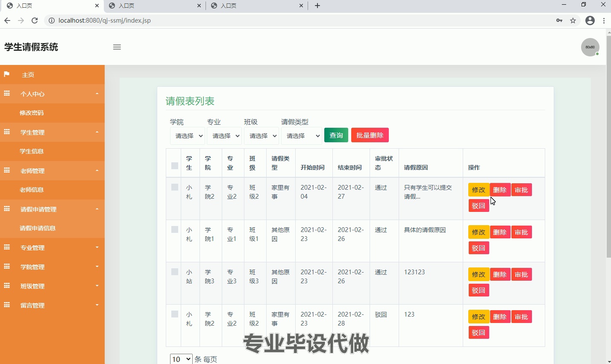Image resolution: width=611 pixels, height=364 pixels.
Task: Open the Chrome profile icon
Action: pyautogui.click(x=590, y=21)
